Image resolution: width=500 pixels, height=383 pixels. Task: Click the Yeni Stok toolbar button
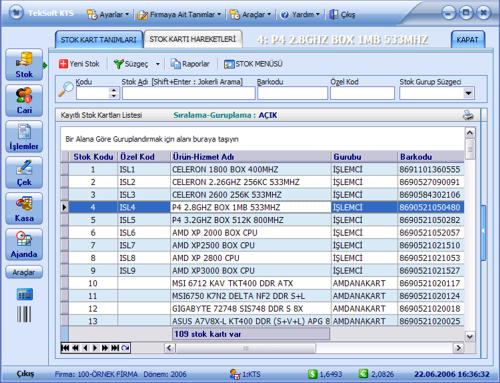79,64
